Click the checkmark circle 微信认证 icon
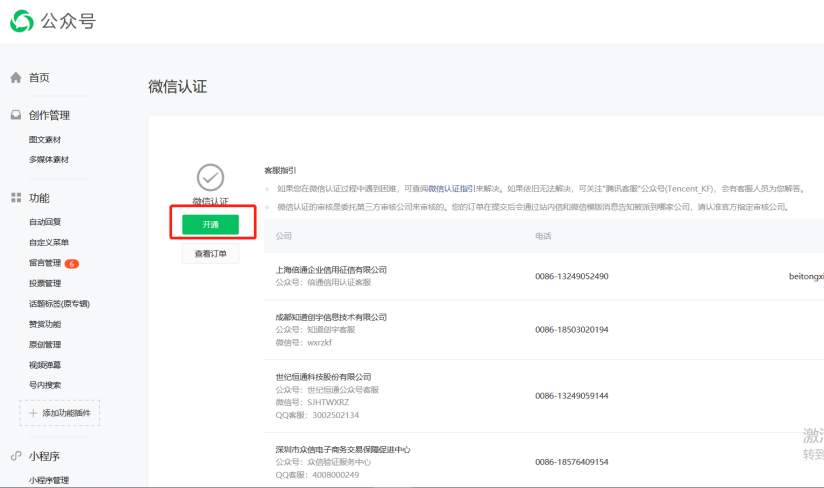 (x=210, y=178)
